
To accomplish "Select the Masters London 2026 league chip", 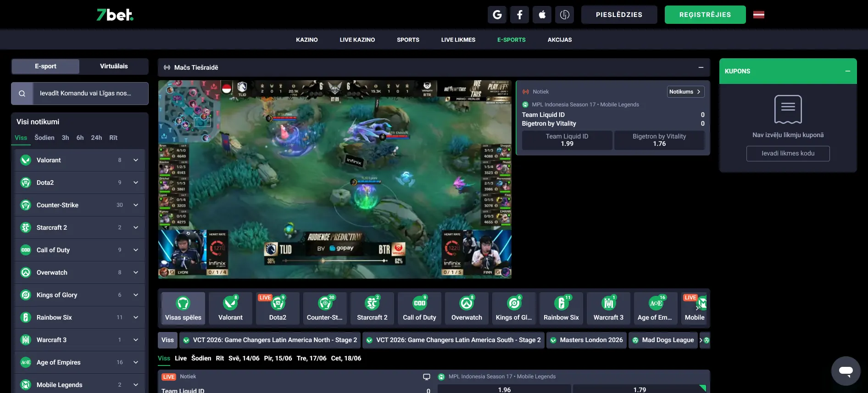I will pos(586,340).
